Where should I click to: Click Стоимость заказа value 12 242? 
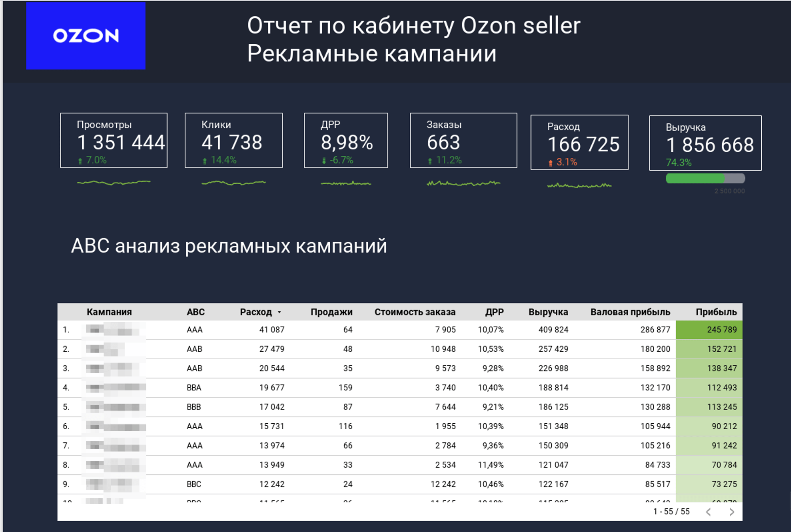[x=443, y=485]
